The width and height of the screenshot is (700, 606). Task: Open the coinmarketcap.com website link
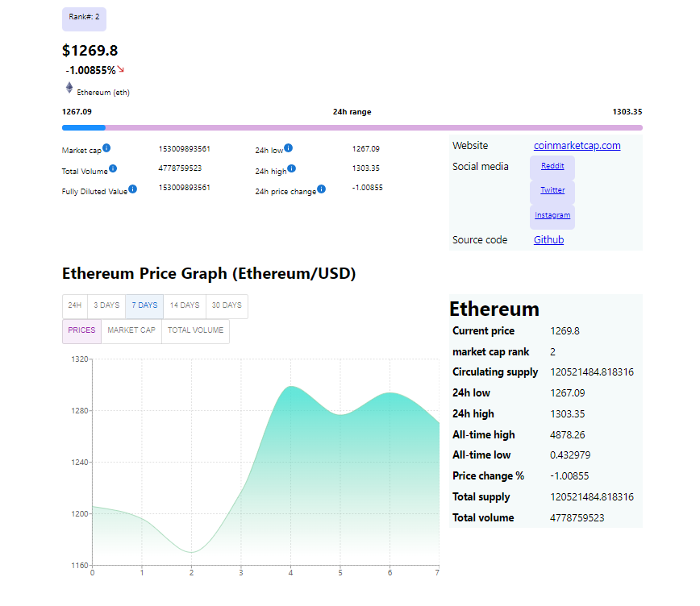tap(577, 146)
